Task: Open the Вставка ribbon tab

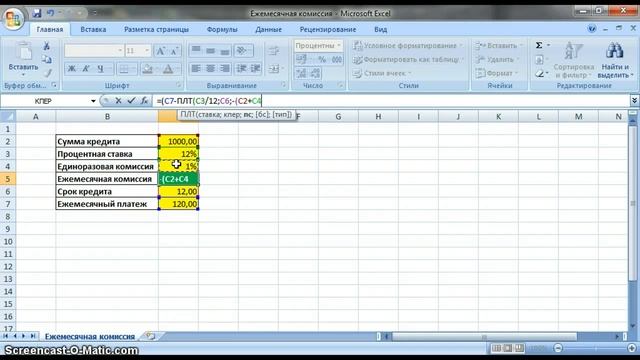Action: coord(93,29)
